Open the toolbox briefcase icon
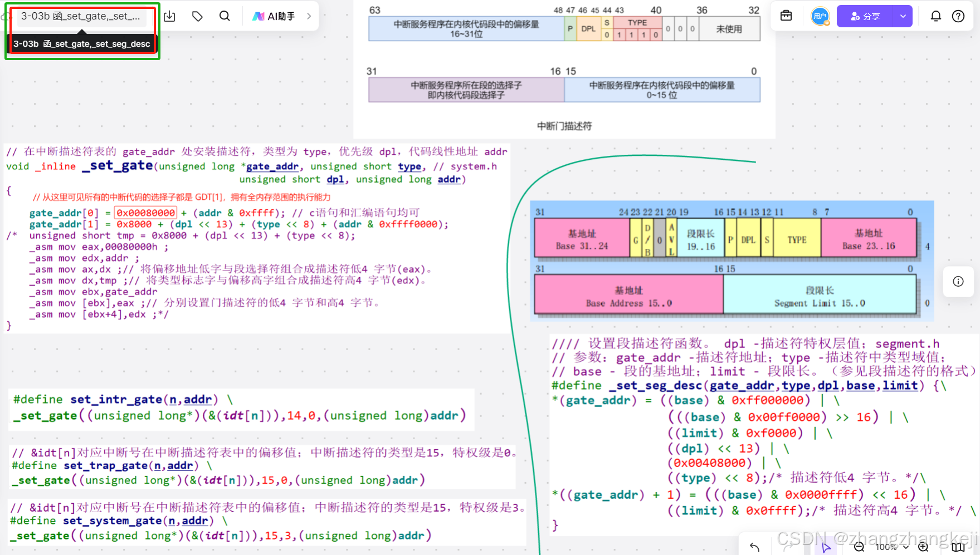 (x=786, y=16)
